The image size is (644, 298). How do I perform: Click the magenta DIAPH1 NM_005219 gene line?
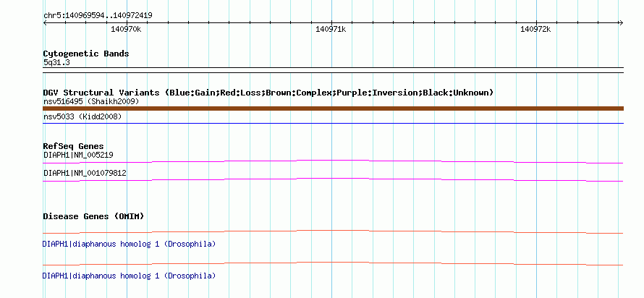333,161
